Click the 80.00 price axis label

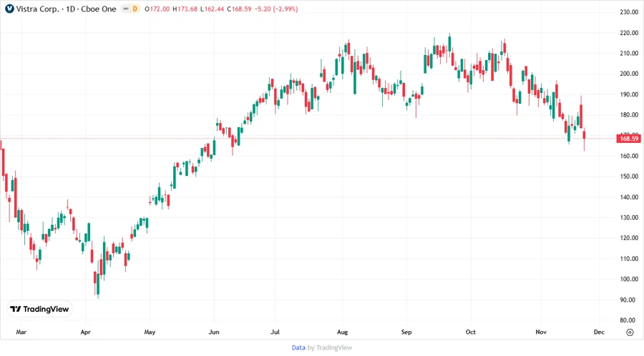[629, 320]
